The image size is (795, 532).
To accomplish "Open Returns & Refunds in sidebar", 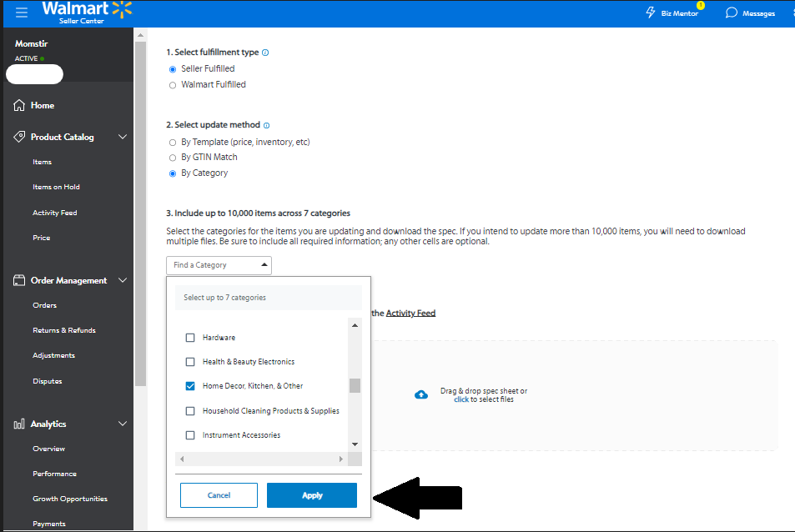I will [x=64, y=330].
